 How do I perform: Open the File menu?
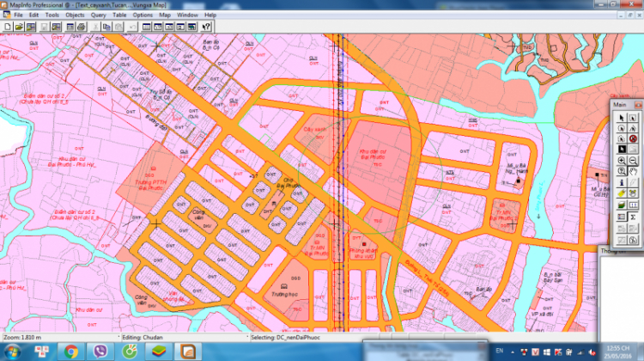(19, 15)
